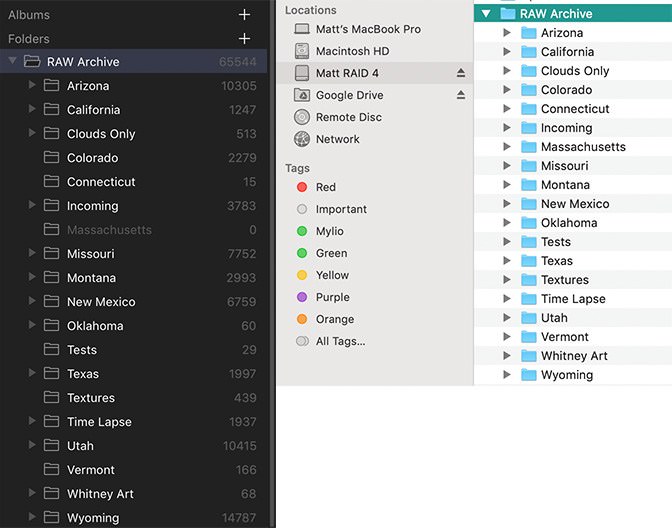Image resolution: width=672 pixels, height=528 pixels.
Task: Click Colorado folder icon in Finder list
Action: 529,90
